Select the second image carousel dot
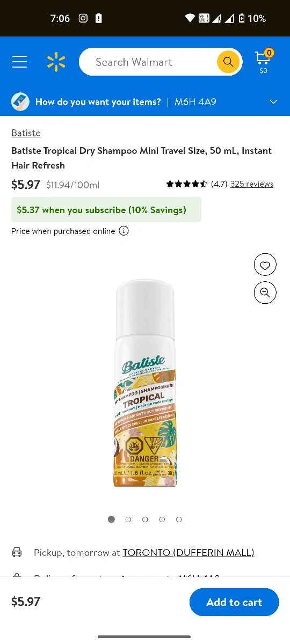Screen dimensions: 290x644 click(128, 519)
